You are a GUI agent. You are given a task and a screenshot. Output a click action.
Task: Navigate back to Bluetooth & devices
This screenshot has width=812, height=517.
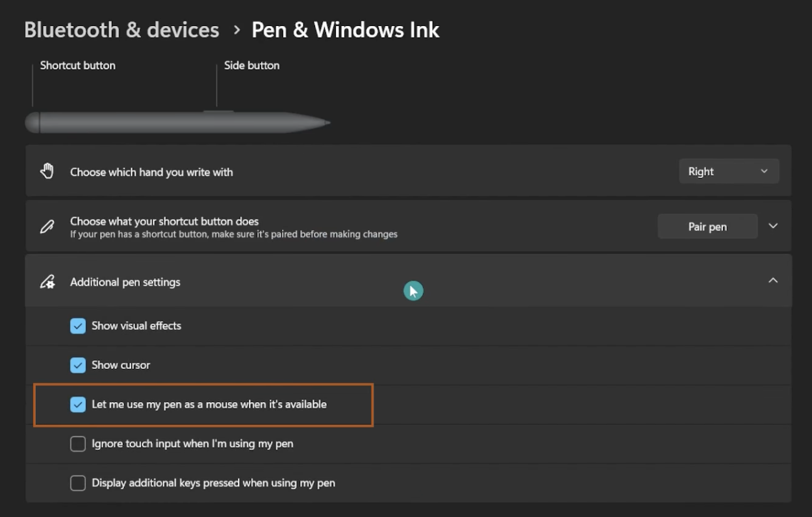[121, 29]
